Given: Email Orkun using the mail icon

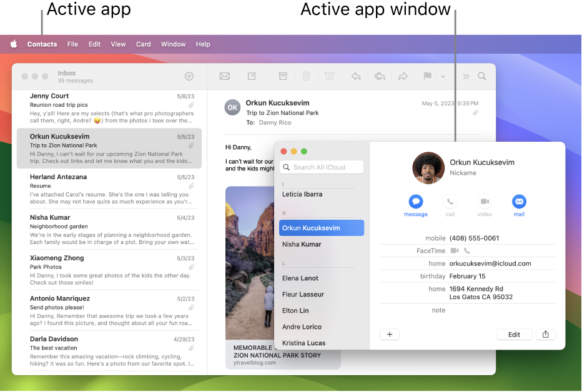Looking at the screenshot, I should pos(519,202).
